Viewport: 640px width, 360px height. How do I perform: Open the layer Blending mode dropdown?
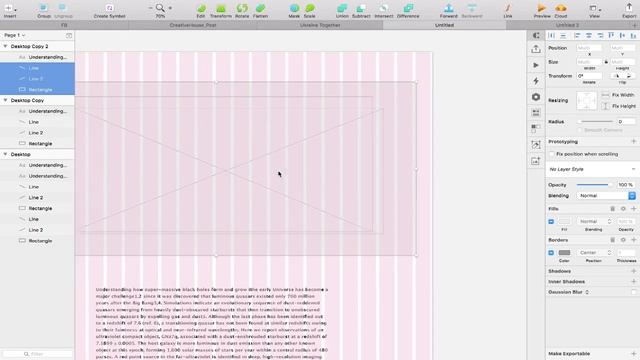coord(607,196)
